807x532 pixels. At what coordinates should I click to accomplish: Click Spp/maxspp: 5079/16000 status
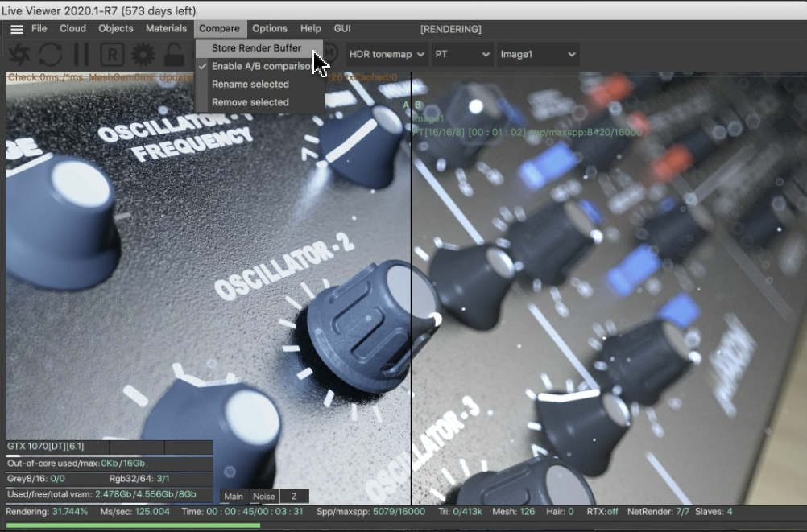coord(370,512)
